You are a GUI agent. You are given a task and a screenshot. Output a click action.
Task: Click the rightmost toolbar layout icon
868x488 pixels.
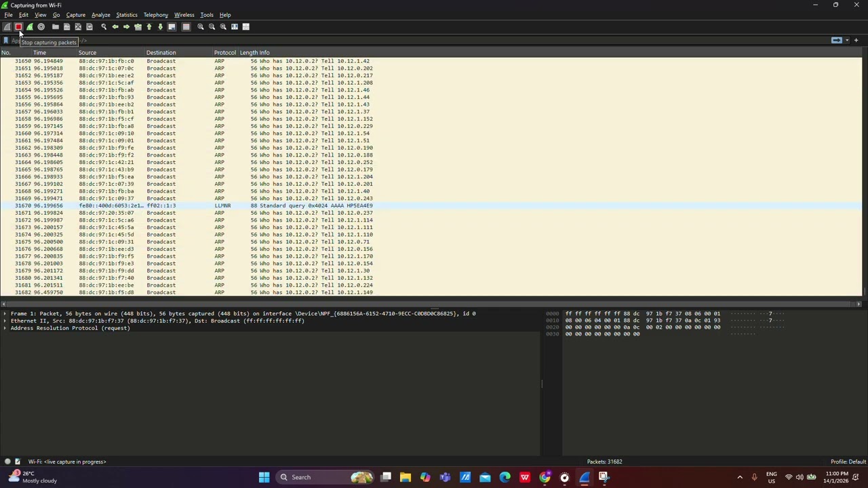click(246, 27)
